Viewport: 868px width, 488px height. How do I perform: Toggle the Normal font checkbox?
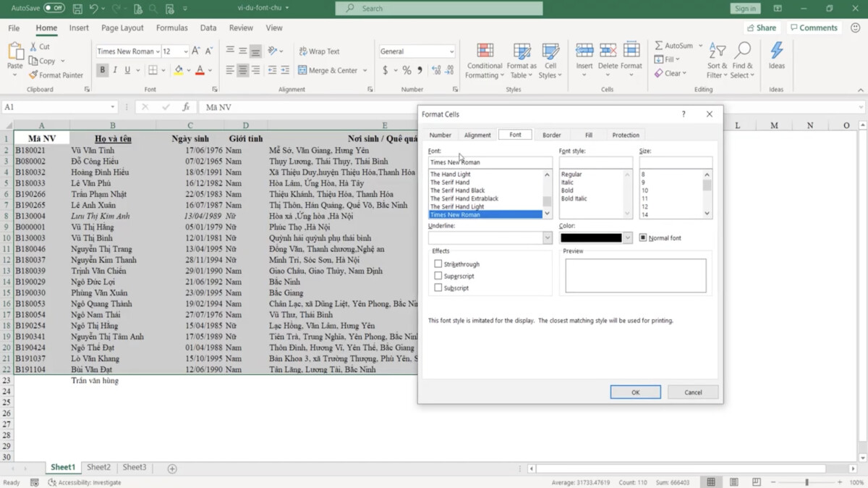[x=642, y=237]
